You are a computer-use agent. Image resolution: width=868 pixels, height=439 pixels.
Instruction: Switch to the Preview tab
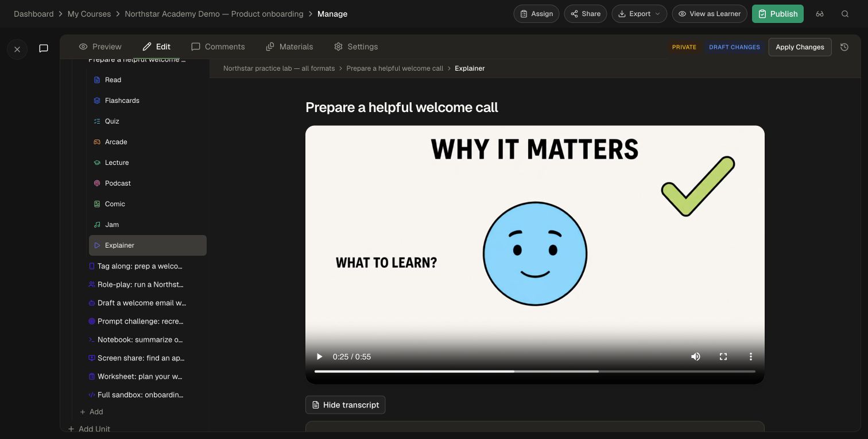(100, 47)
